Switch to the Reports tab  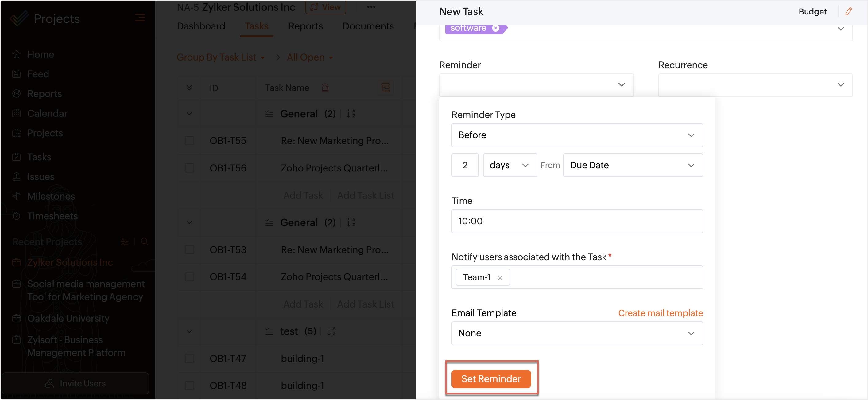pyautogui.click(x=305, y=26)
